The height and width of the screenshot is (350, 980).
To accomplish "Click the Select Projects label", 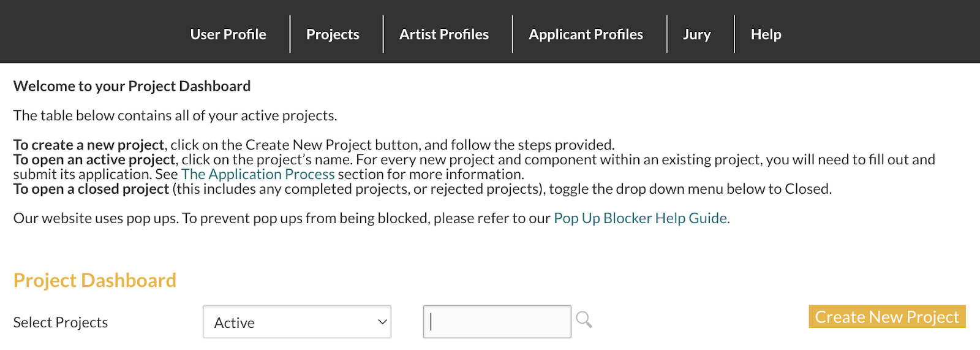I will click(x=61, y=322).
